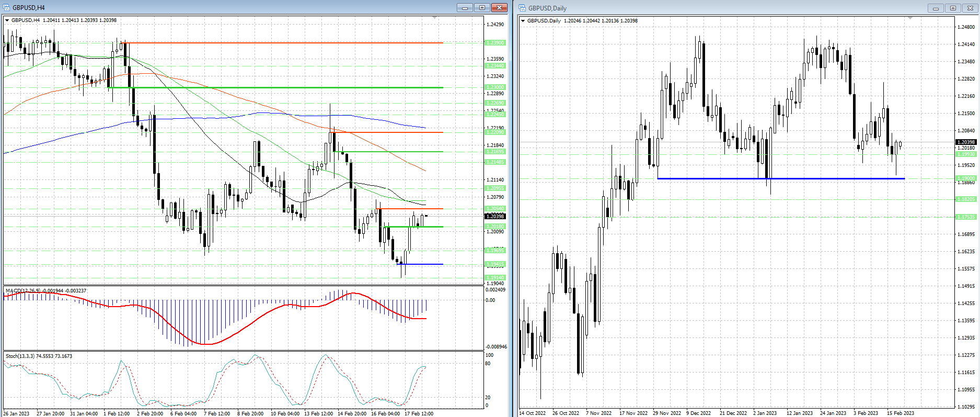Click the H4 quote text 1.20411 1.20413 1.20393 1.20398
980x417 pixels.
click(79, 20)
